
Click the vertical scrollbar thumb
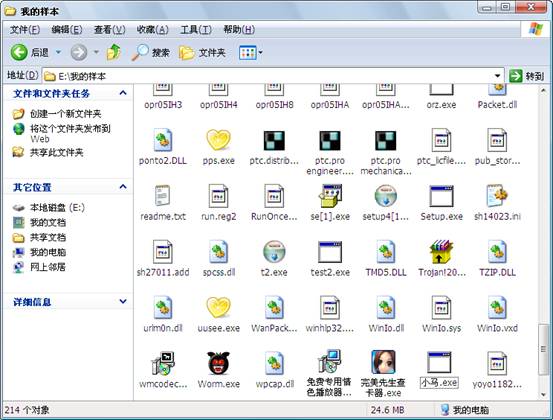click(x=543, y=349)
